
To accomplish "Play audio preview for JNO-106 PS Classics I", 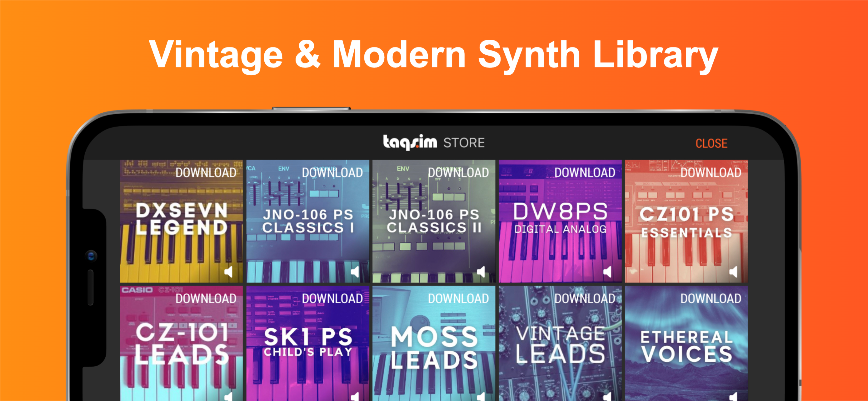I will point(355,272).
